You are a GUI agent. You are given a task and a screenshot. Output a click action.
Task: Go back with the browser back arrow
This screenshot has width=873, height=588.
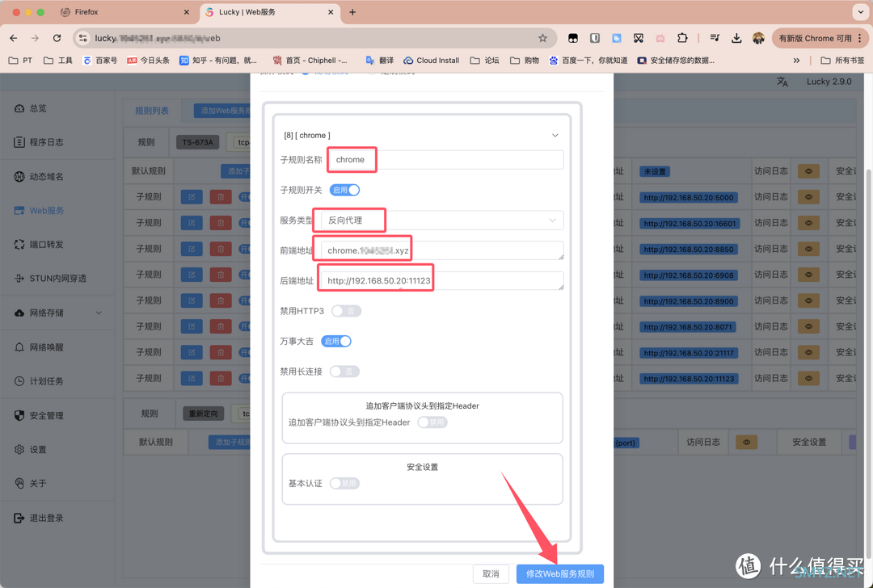point(14,39)
